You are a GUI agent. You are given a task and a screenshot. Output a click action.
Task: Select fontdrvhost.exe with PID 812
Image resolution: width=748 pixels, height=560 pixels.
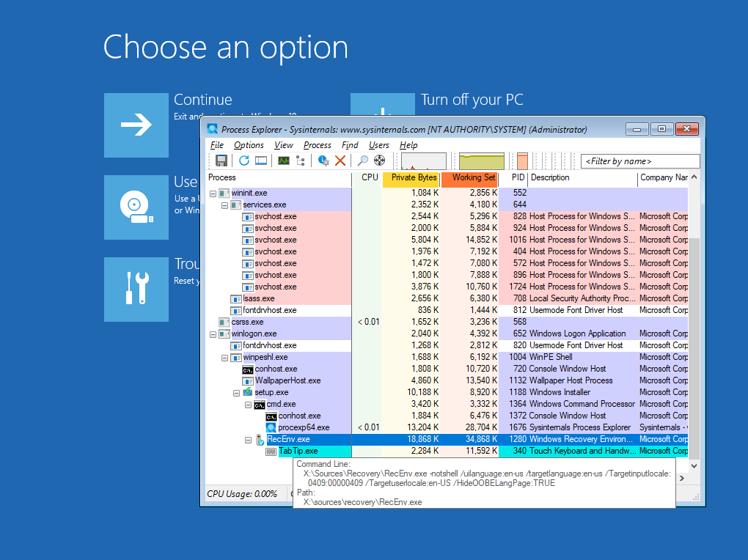(447, 311)
